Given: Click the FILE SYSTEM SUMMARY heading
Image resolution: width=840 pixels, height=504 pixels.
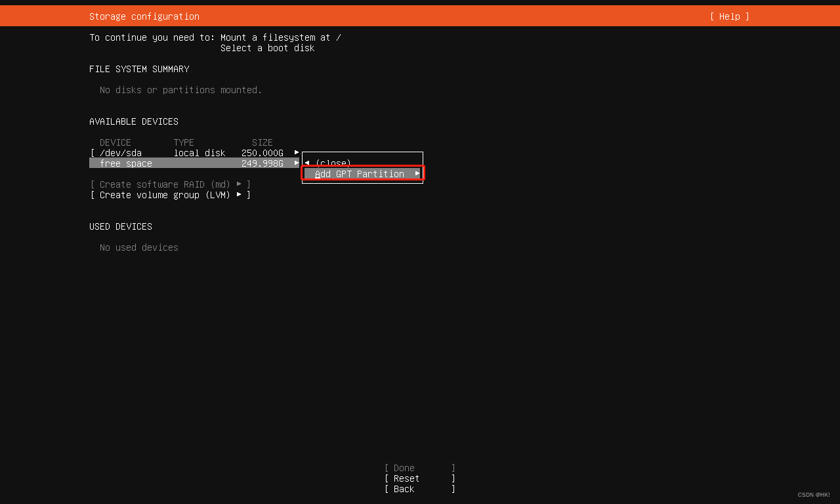Looking at the screenshot, I should pos(139,69).
